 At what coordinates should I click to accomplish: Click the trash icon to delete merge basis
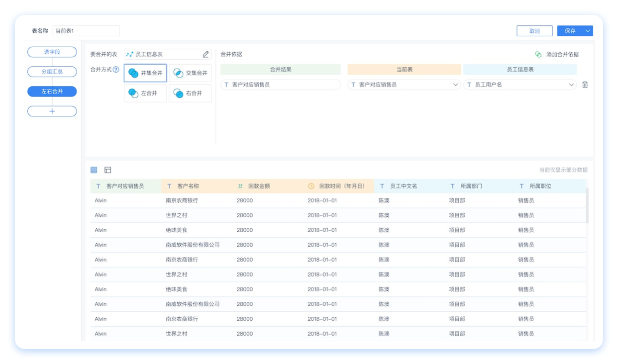[585, 85]
